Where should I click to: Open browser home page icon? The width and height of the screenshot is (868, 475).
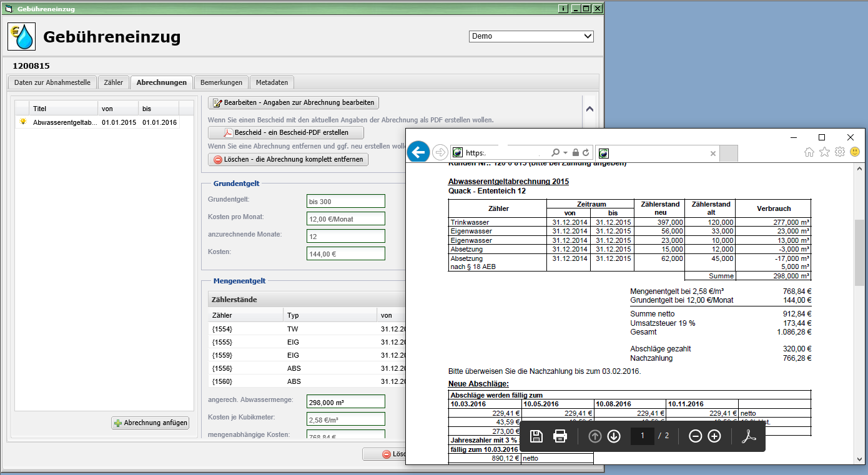[x=809, y=152]
